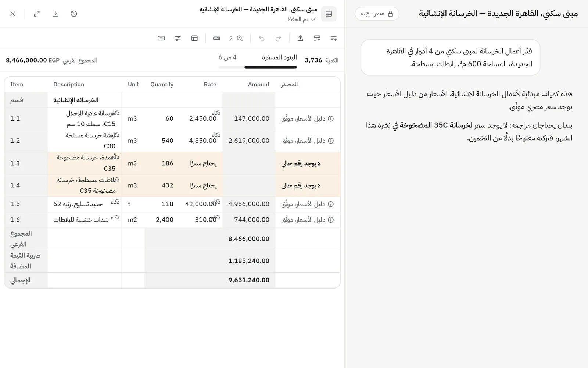Expand the sheet to fullscreen
Image resolution: width=588 pixels, height=368 pixels.
pos(37,14)
